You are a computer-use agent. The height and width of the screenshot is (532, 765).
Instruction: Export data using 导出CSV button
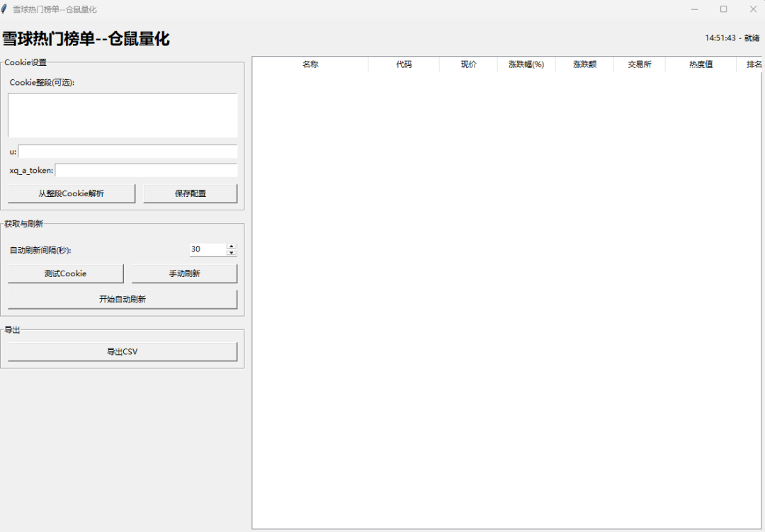[123, 351]
